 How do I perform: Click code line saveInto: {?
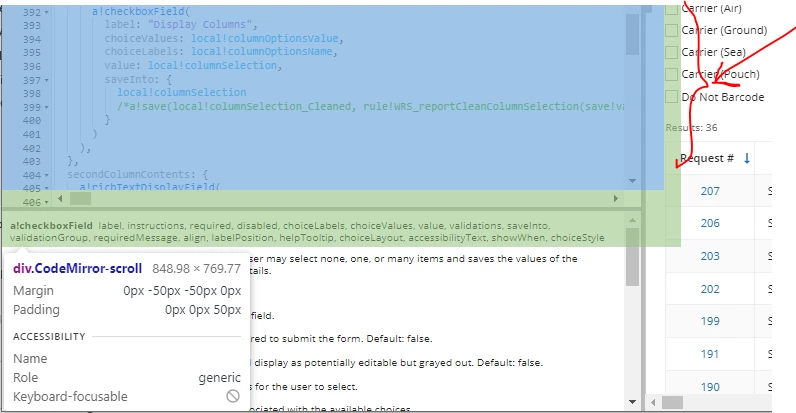138,80
